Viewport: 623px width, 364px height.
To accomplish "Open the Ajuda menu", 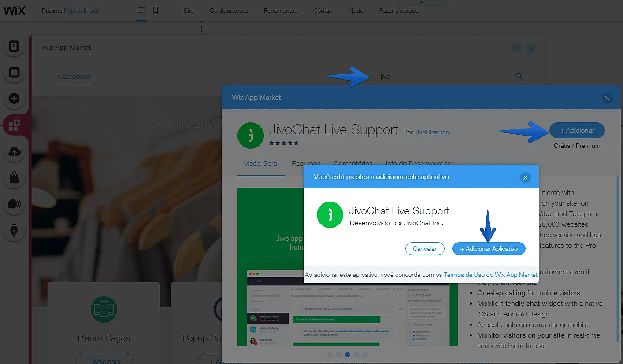I will (x=356, y=11).
